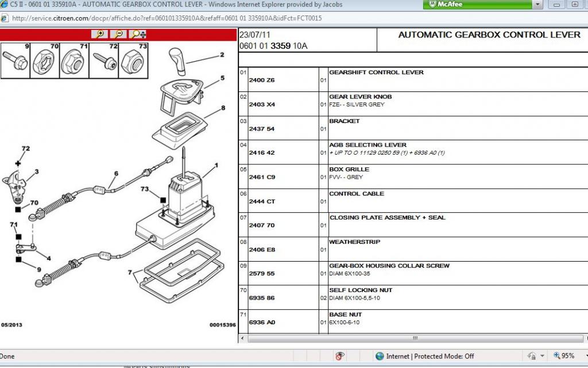Click the box grille part labeled 5

(181, 96)
